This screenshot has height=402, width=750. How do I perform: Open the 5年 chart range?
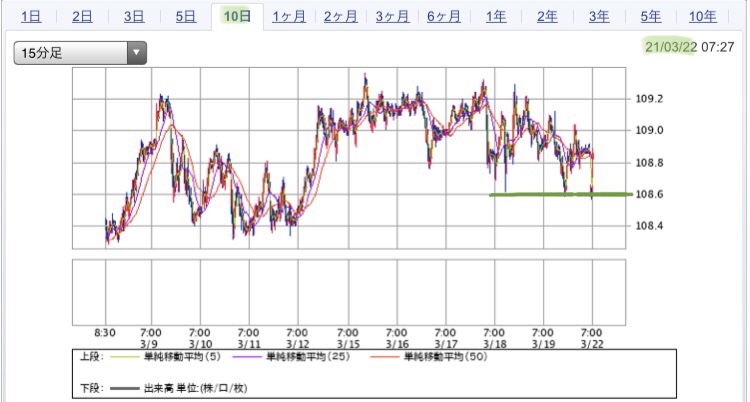[x=651, y=17]
